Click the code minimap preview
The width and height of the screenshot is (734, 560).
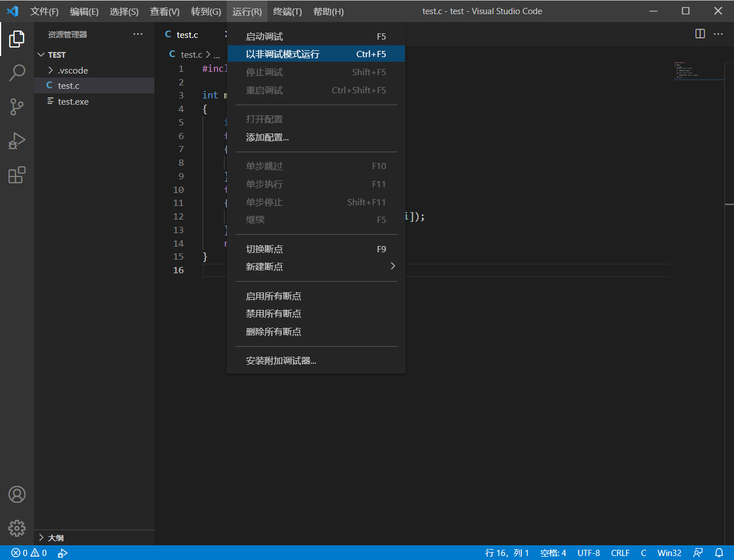click(699, 71)
